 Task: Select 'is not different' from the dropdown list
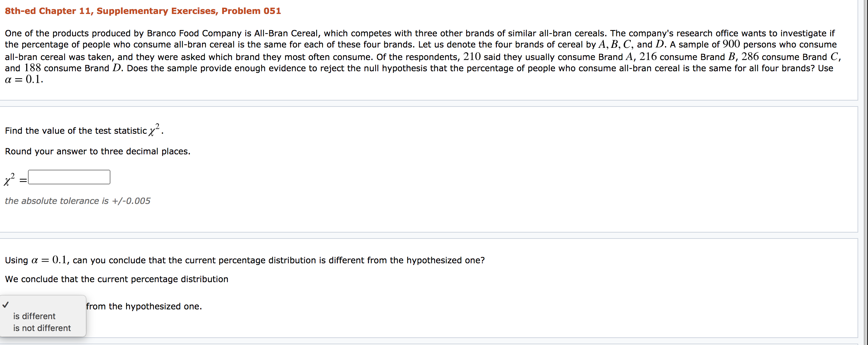(42, 328)
